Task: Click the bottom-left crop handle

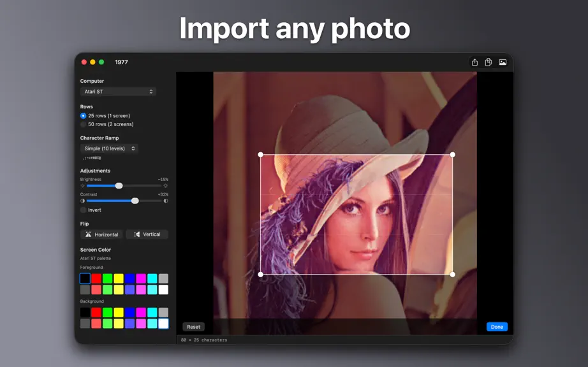Action: pyautogui.click(x=261, y=275)
